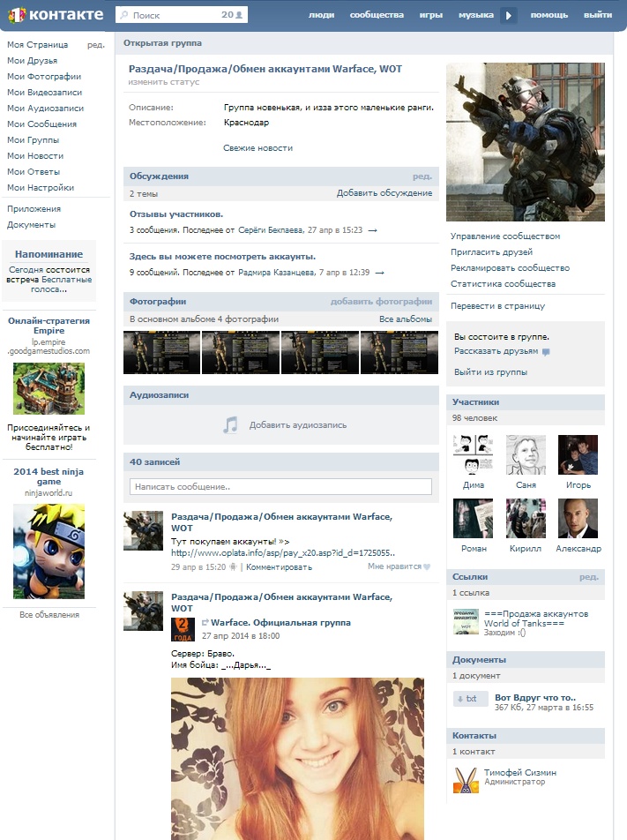Click the group's soldier cover image

click(526, 142)
